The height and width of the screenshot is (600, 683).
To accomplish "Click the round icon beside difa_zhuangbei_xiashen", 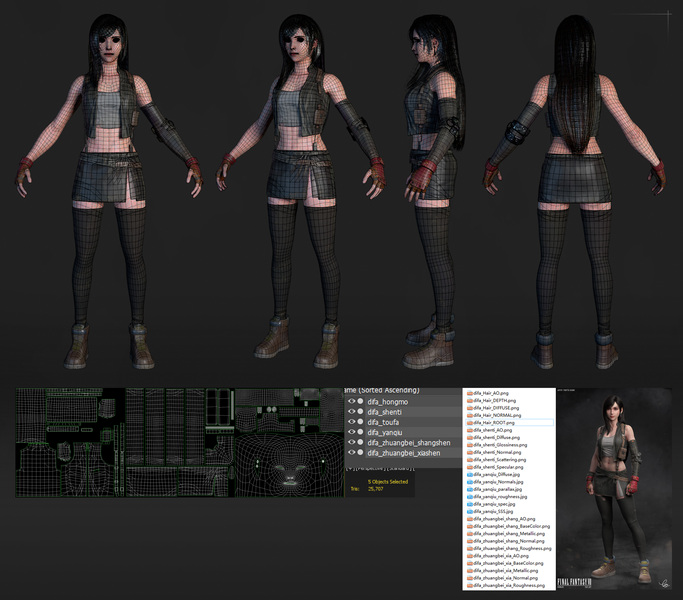I will coord(360,452).
